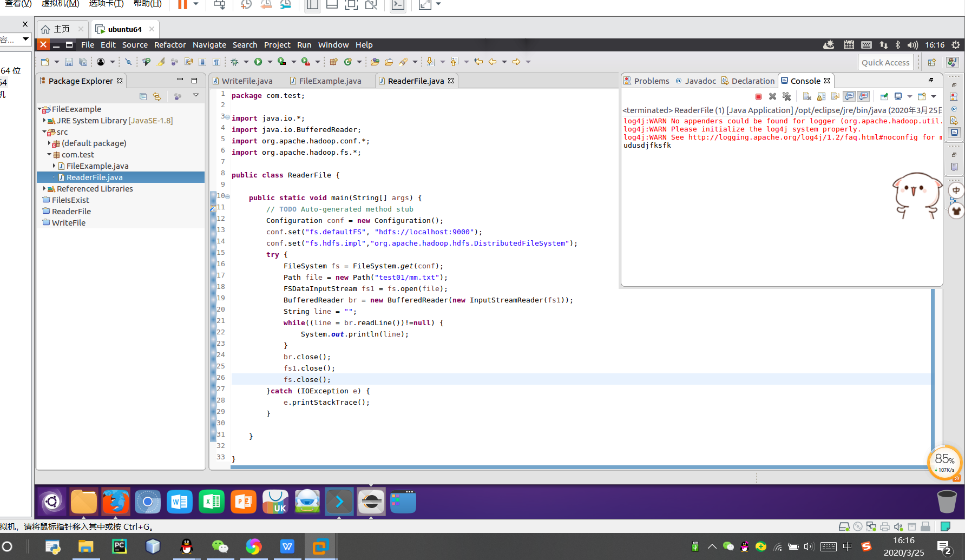Click the Previous Annotation icon
This screenshot has height=560, width=965.
(x=454, y=62)
